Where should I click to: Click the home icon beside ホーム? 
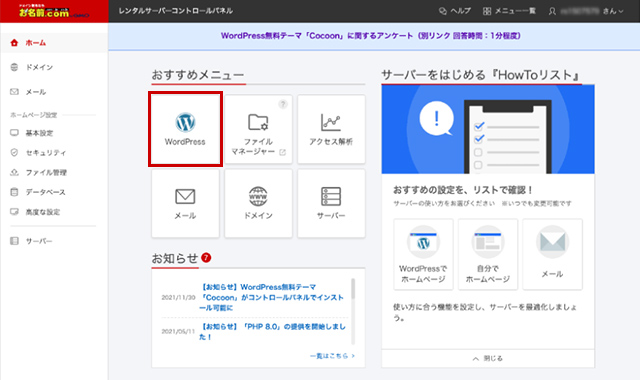[x=14, y=42]
